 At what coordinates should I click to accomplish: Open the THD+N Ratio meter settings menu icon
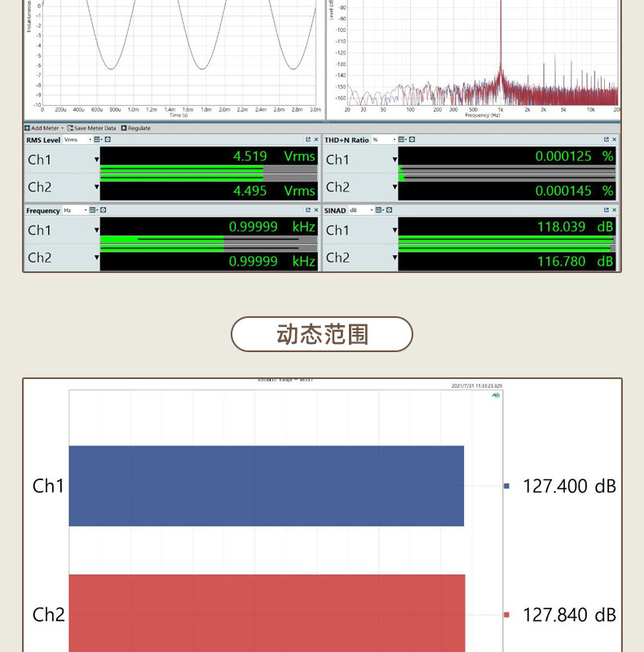click(402, 139)
